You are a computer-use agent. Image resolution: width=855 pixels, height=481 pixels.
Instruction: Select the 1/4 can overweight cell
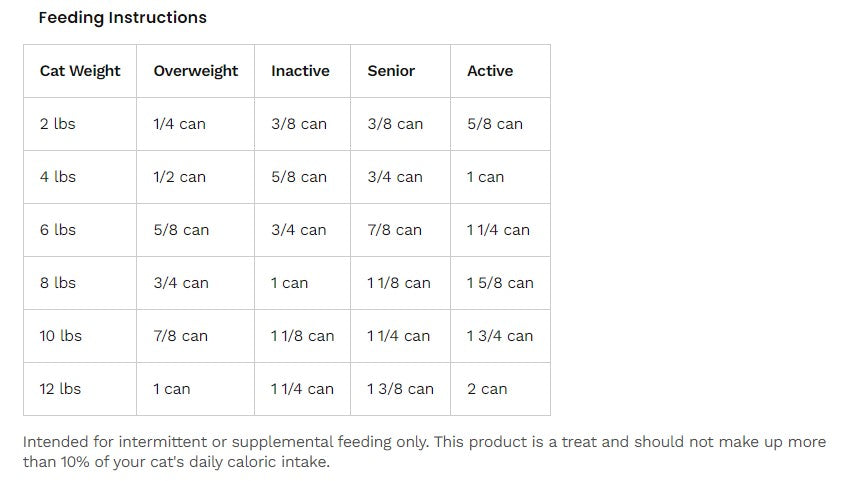click(x=179, y=124)
